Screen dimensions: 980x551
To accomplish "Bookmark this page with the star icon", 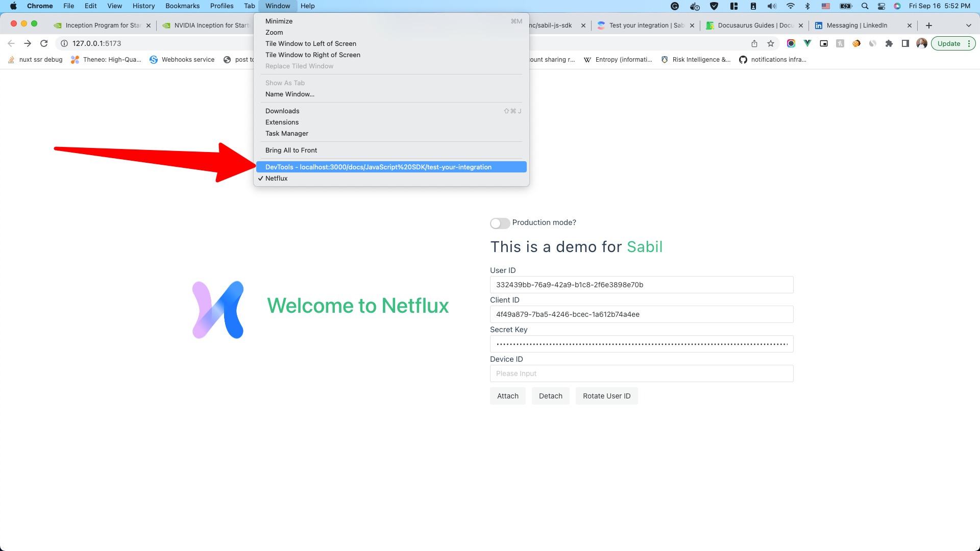I will [771, 43].
